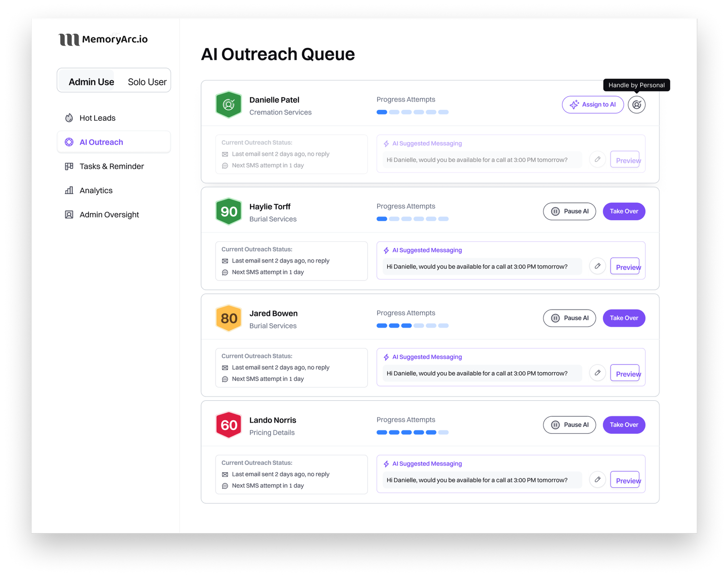Edit suggested message for Haylie Torff

click(597, 266)
